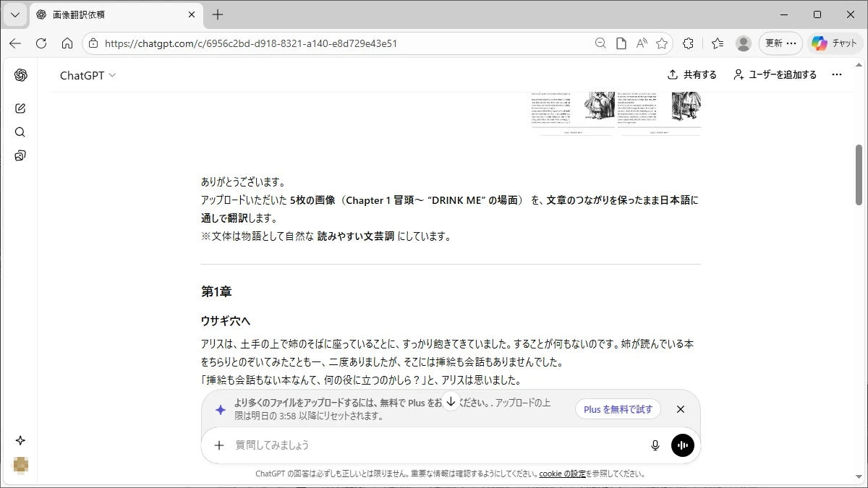Open a new browser tab
The height and width of the screenshot is (488, 868).
tap(218, 14)
